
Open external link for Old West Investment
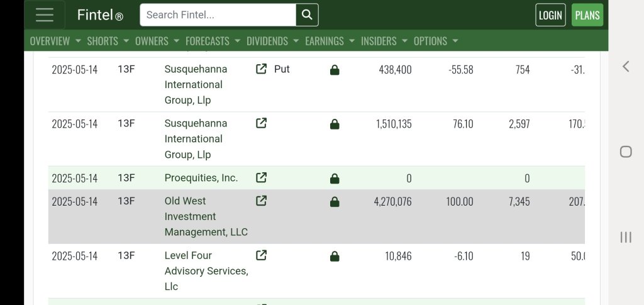pyautogui.click(x=261, y=201)
